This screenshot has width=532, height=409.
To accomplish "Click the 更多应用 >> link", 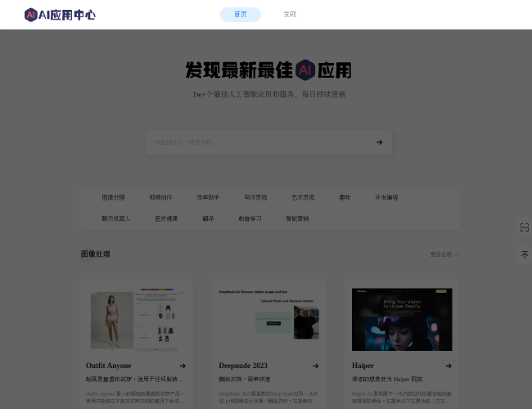I will 444,254.
